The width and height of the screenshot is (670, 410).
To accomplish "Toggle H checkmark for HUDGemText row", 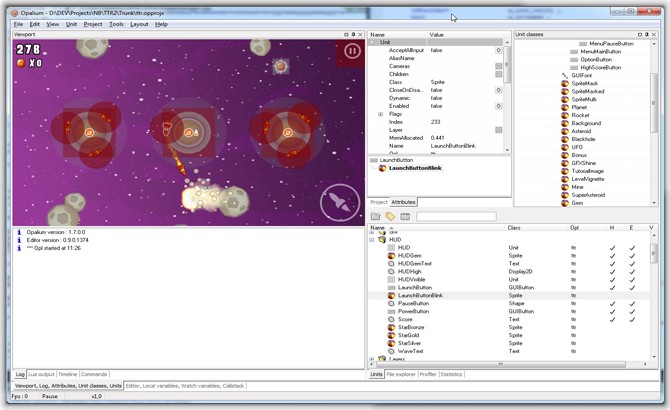I will (x=612, y=264).
